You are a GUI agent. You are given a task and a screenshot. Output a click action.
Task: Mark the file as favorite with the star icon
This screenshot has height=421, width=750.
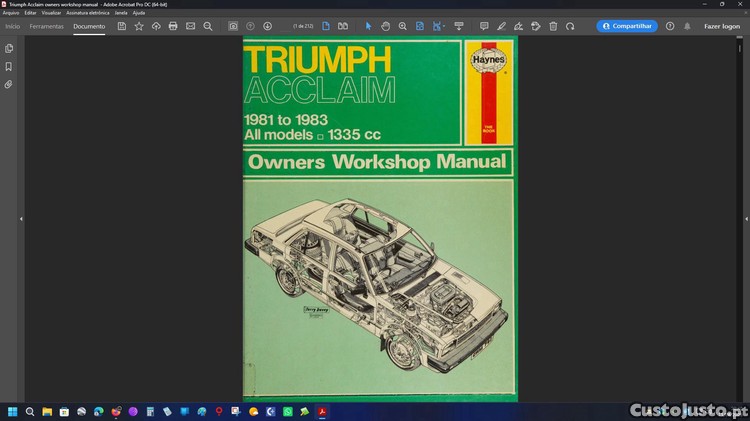pos(139,26)
